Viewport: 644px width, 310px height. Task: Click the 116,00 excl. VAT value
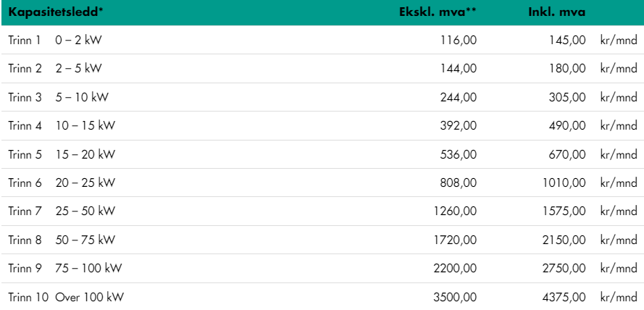click(x=460, y=40)
